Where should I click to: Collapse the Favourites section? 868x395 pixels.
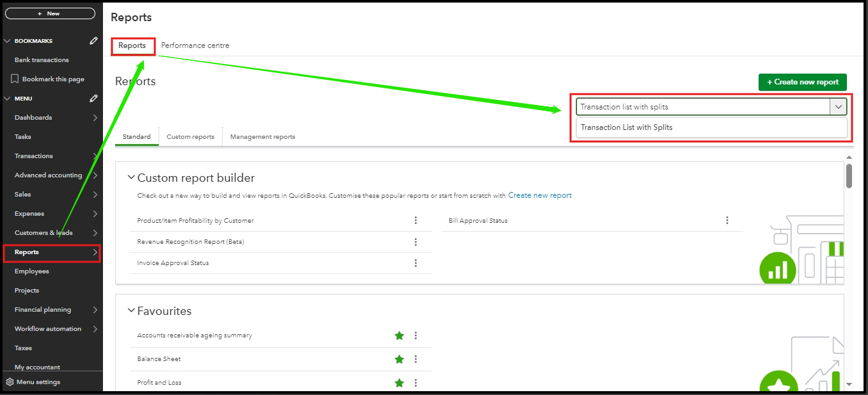131,311
